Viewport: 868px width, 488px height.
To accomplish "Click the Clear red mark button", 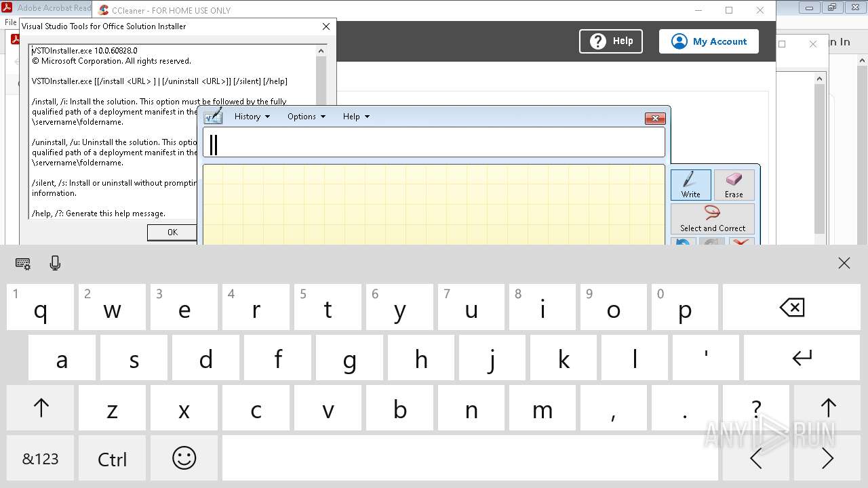I will click(x=742, y=242).
